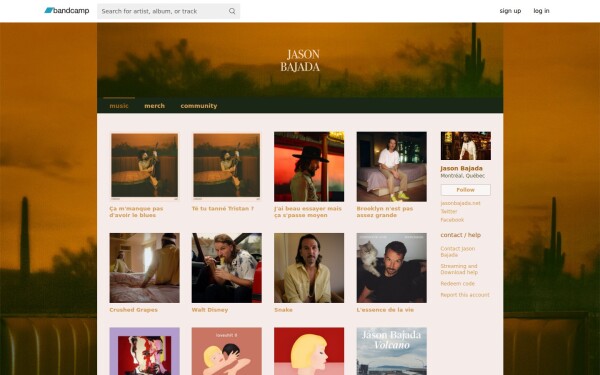This screenshot has width=600, height=375.
Task: Click the Walt Disney title link
Action: (210, 310)
